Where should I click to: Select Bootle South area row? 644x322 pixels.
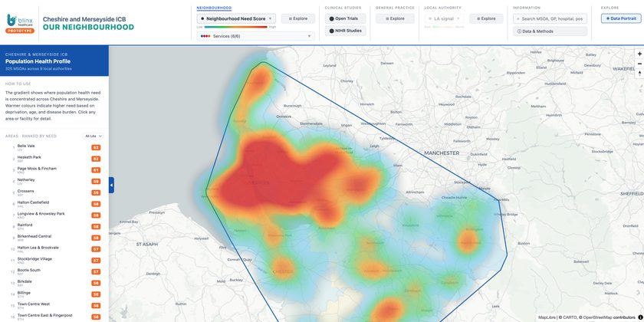tap(54, 271)
